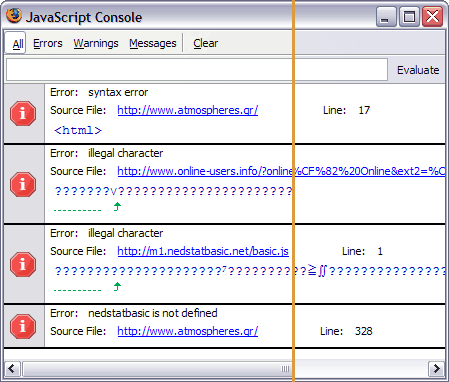Click the right arrow of the horizontal scrollbar
The height and width of the screenshot is (382, 449).
pyautogui.click(x=436, y=369)
